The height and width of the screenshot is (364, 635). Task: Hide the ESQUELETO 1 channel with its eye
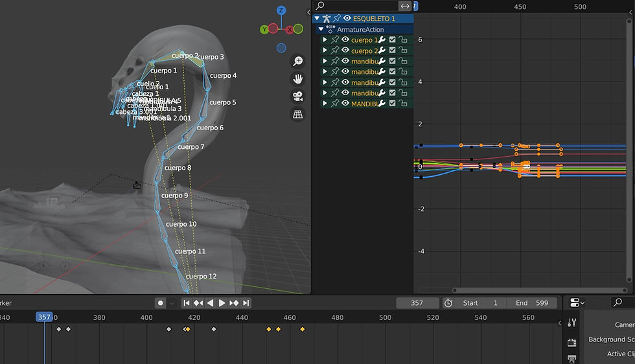click(x=347, y=18)
